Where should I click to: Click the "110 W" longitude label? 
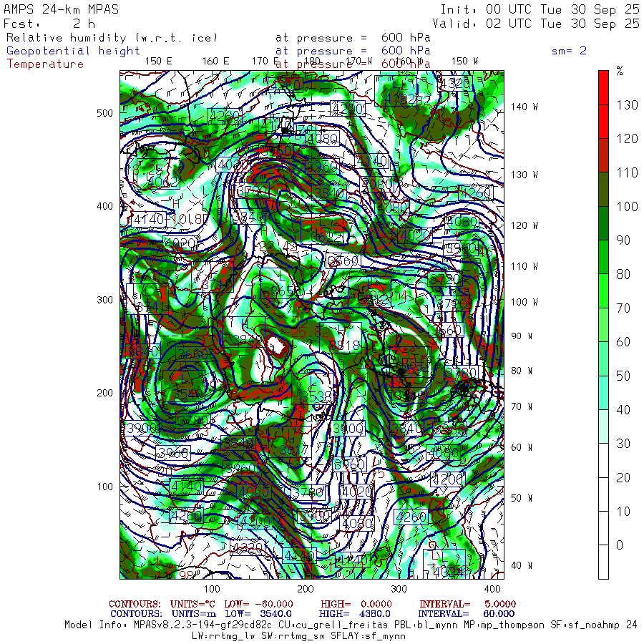click(524, 266)
